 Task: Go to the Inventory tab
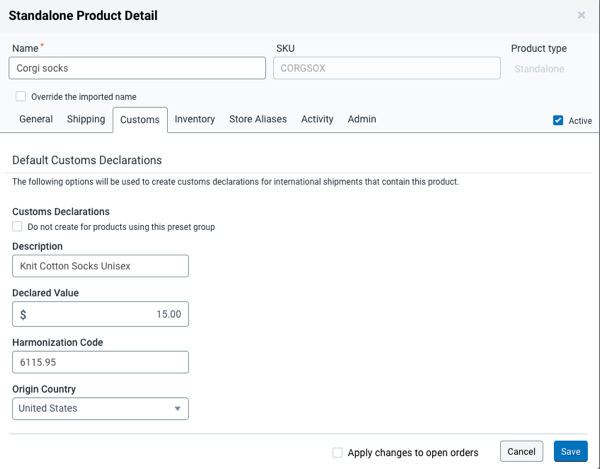coord(195,119)
